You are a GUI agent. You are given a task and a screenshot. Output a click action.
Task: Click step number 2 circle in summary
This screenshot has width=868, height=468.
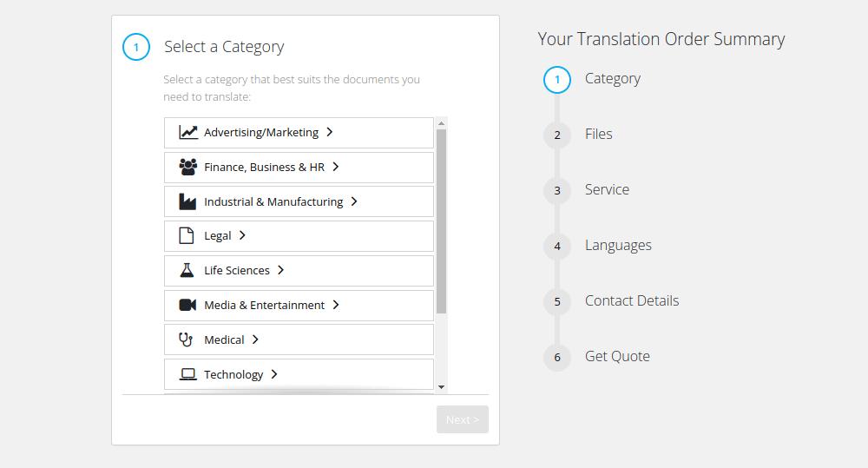pos(557,135)
